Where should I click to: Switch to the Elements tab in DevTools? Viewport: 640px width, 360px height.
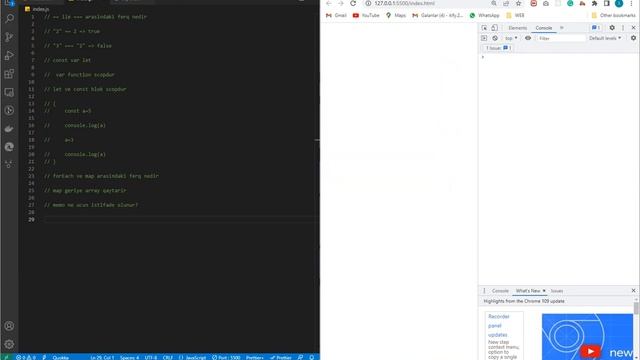point(518,28)
